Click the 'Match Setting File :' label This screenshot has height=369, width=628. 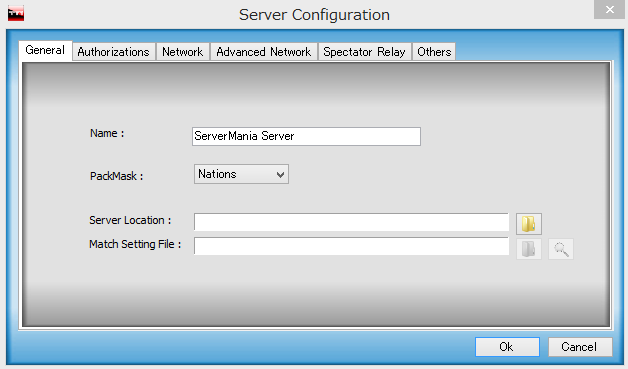pyautogui.click(x=135, y=244)
